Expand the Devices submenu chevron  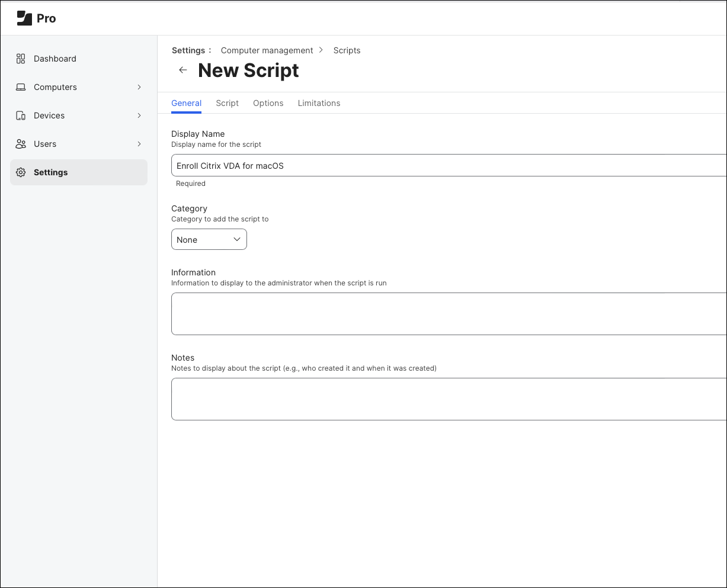coord(139,115)
